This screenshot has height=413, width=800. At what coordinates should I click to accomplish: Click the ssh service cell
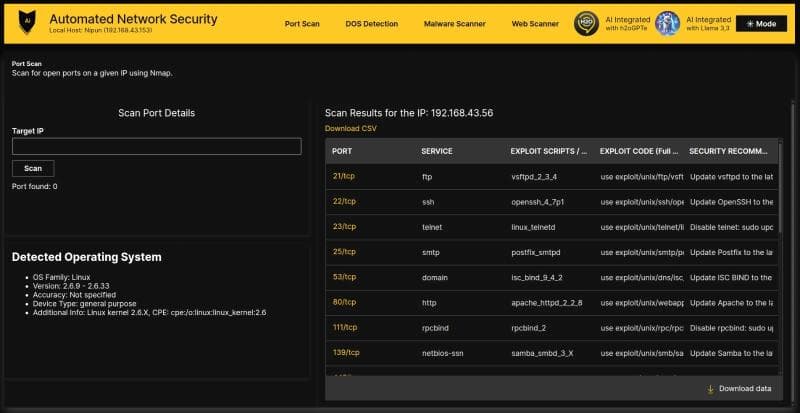(428, 202)
